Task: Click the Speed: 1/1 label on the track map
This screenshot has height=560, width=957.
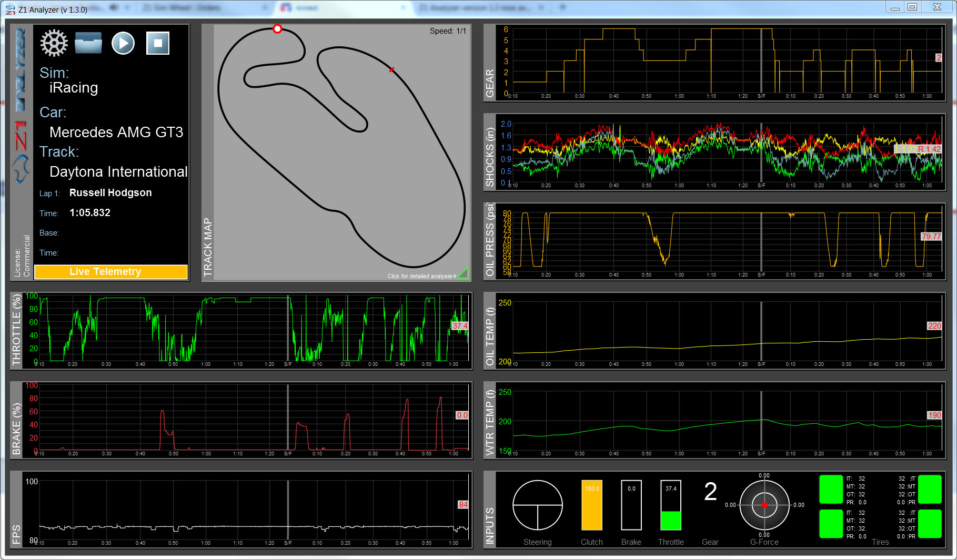Action: [x=448, y=31]
